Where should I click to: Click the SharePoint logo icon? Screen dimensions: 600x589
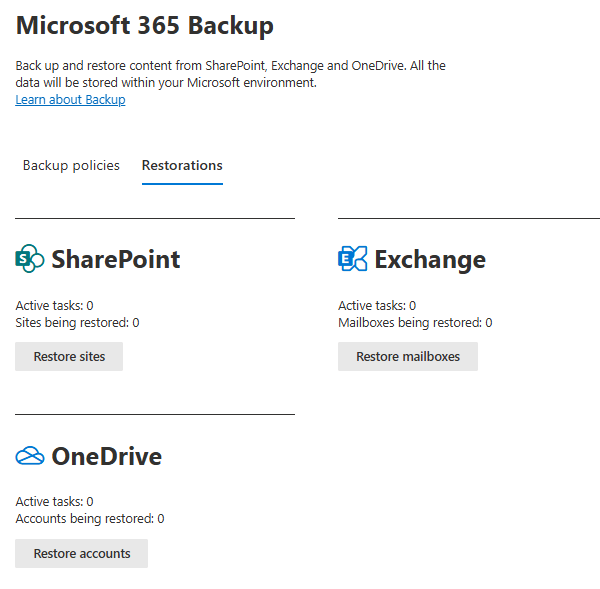pyautogui.click(x=30, y=260)
